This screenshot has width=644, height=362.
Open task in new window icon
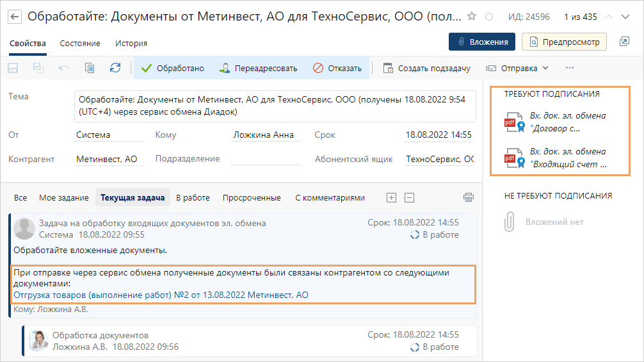tap(624, 42)
